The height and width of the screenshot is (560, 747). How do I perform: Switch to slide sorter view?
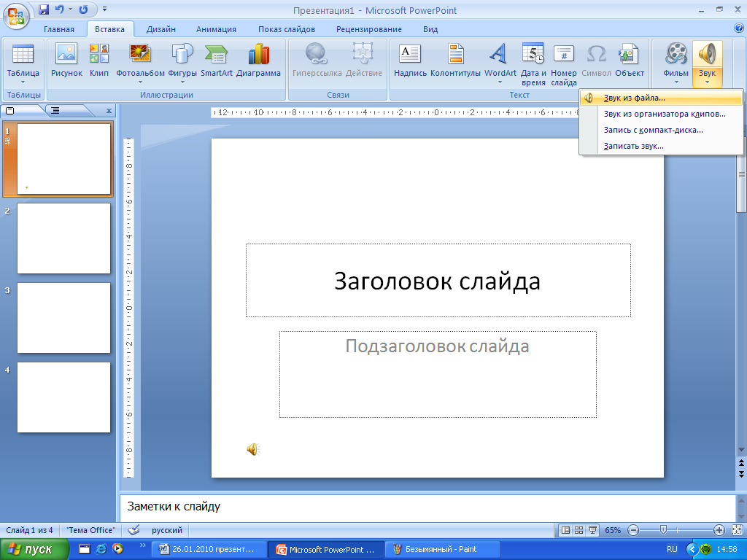point(578,530)
